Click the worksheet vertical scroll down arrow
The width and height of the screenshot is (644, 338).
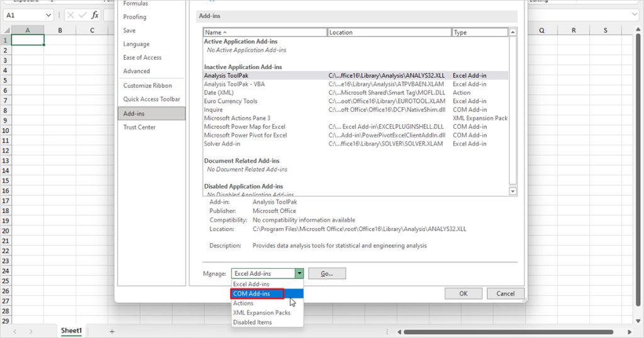[638, 321]
